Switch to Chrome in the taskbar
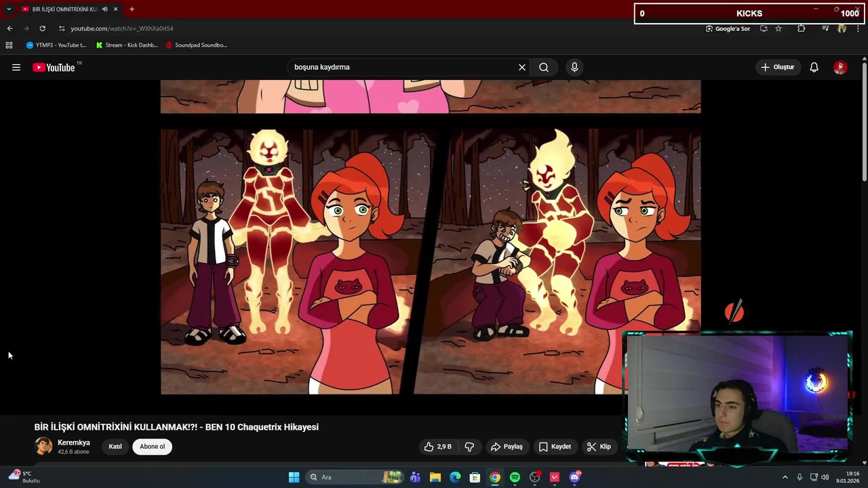868x488 pixels. (x=495, y=477)
